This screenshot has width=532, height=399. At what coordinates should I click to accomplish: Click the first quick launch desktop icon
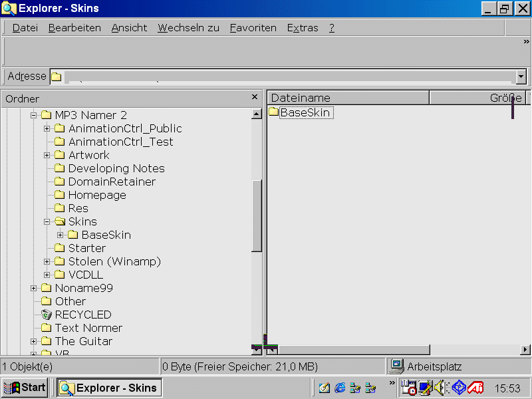(324, 388)
